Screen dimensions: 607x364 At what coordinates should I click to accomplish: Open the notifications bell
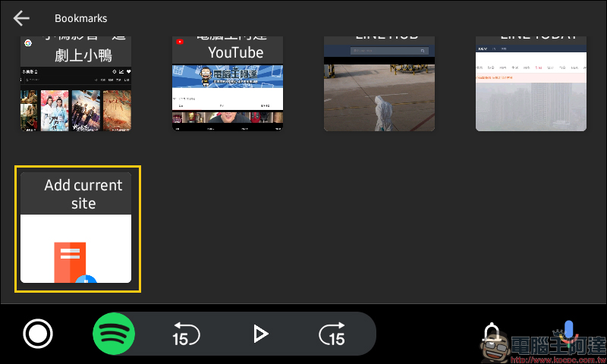(x=492, y=332)
